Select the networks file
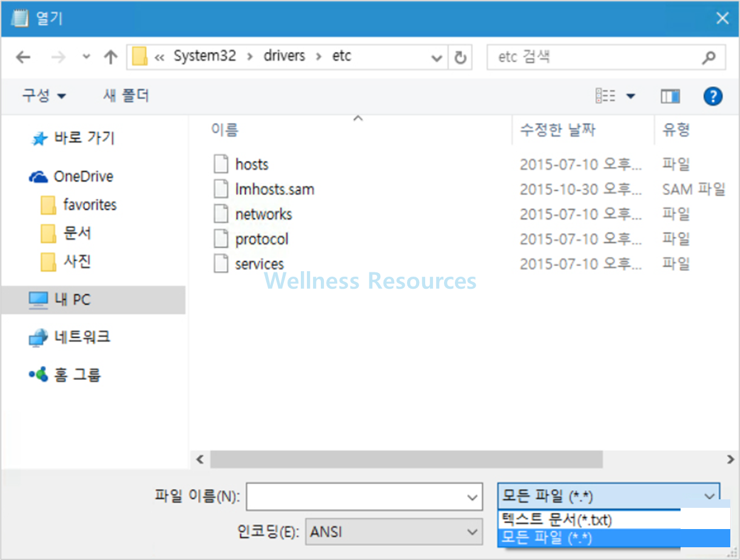This screenshot has height=560, width=740. pos(263,214)
